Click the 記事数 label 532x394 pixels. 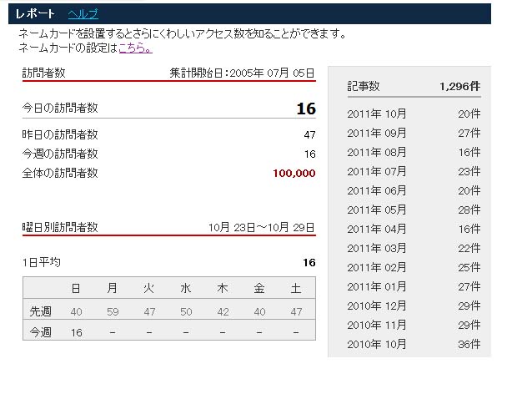(364, 86)
